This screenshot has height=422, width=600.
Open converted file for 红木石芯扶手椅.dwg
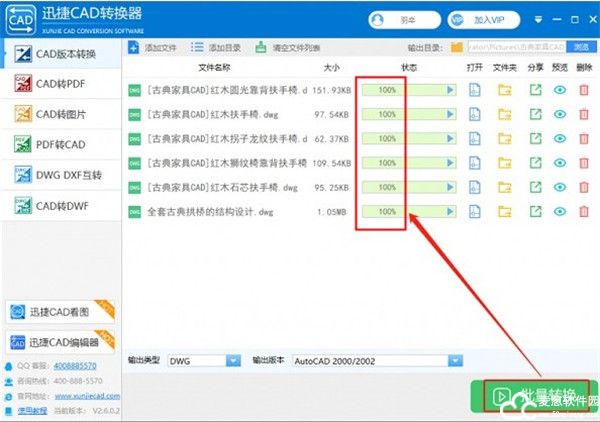(474, 187)
